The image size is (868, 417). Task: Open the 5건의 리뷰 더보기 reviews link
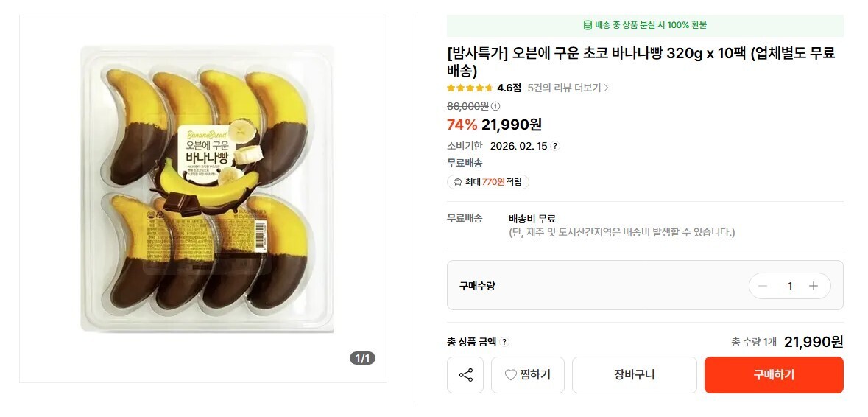pyautogui.click(x=568, y=88)
